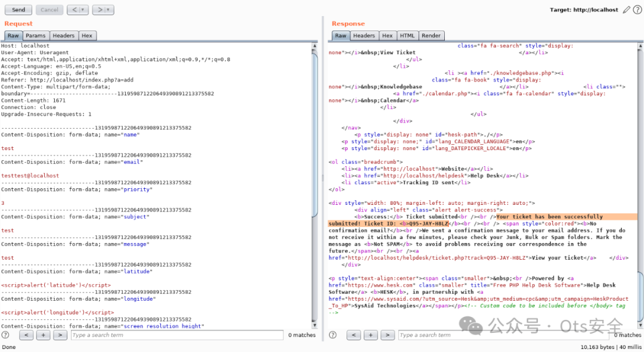The image size is (644, 352).
Task: Click response search plus options button
Action: [370, 335]
